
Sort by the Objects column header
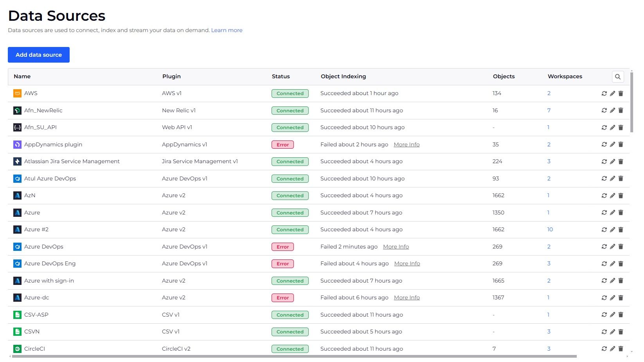click(504, 76)
